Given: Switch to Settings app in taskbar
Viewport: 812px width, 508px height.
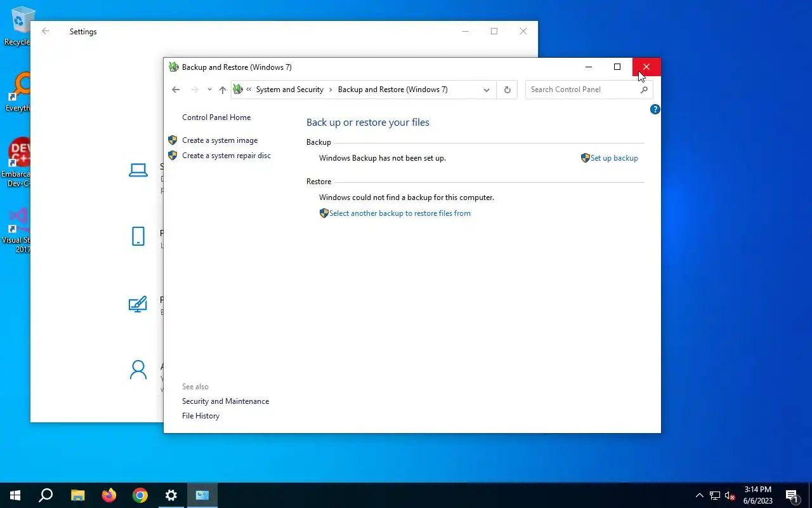Looking at the screenshot, I should coord(171,495).
